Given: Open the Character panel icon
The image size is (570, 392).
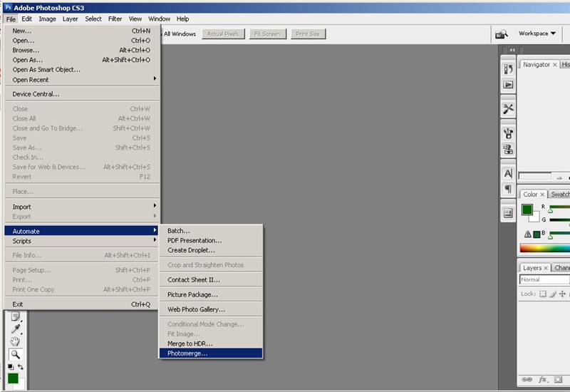Looking at the screenshot, I should click(x=508, y=173).
